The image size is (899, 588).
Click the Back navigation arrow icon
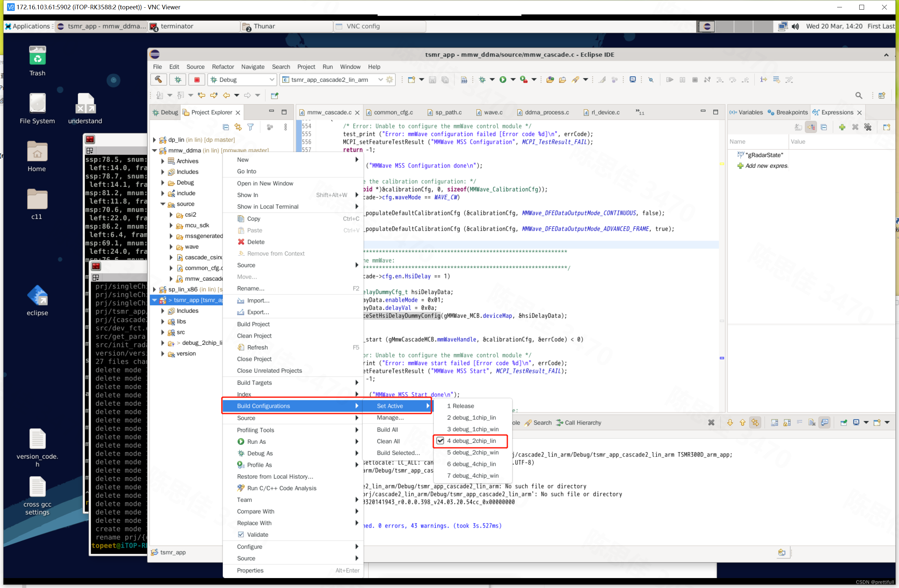coord(226,95)
